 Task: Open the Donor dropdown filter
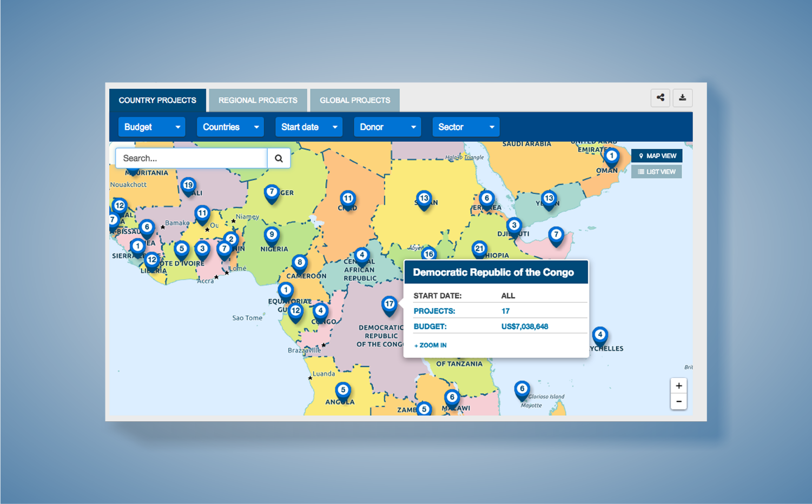pyautogui.click(x=387, y=127)
